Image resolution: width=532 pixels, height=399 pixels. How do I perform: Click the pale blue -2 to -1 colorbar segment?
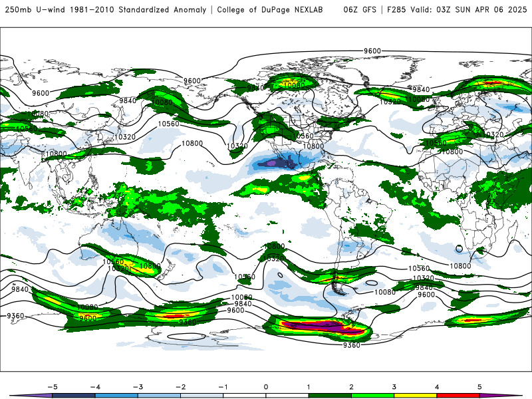[x=202, y=396]
